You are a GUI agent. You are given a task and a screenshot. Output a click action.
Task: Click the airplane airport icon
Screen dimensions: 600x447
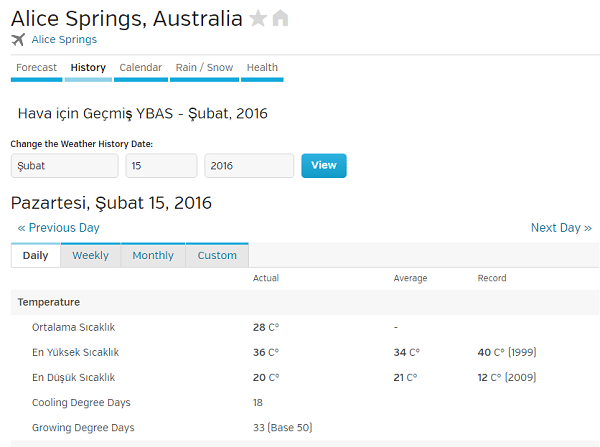click(x=18, y=39)
